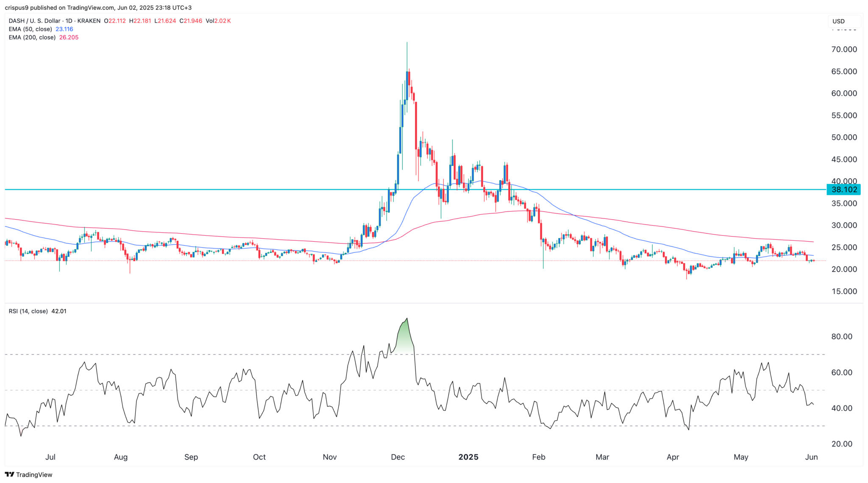The height and width of the screenshot is (483, 868).
Task: Click the 70.000 price scale label
Action: 844,50
